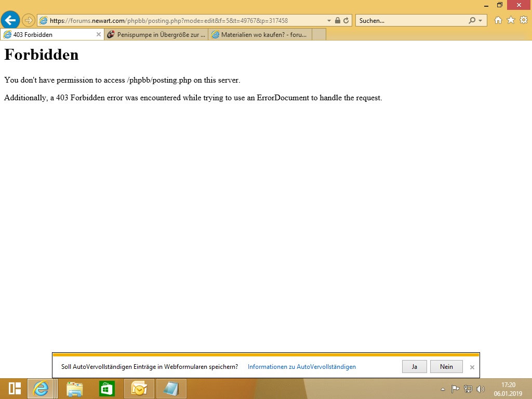Open the notepad-style taskbar app
The height and width of the screenshot is (399, 532).
(171, 389)
